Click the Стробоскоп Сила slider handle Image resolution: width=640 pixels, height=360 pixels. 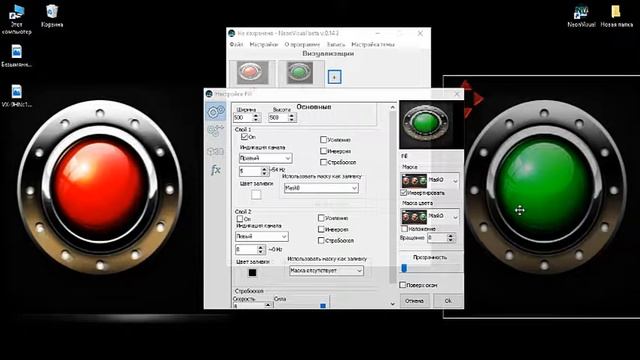tap(323, 305)
